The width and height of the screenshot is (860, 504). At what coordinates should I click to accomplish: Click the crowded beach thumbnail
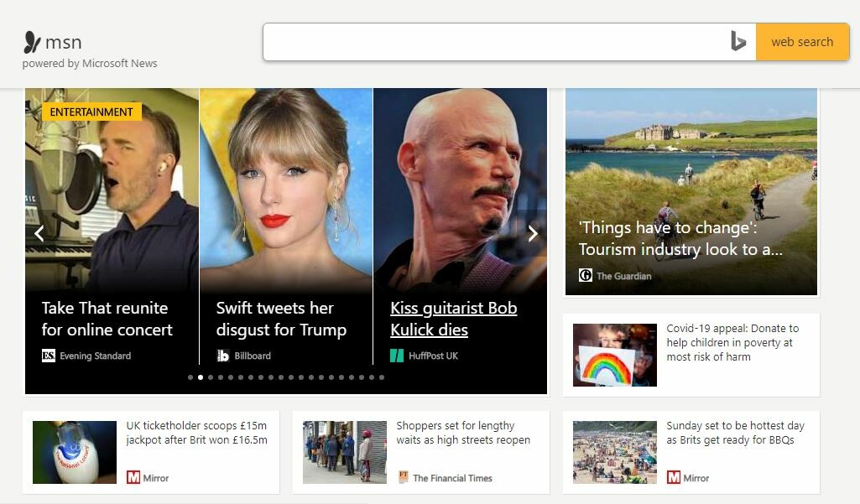click(615, 452)
